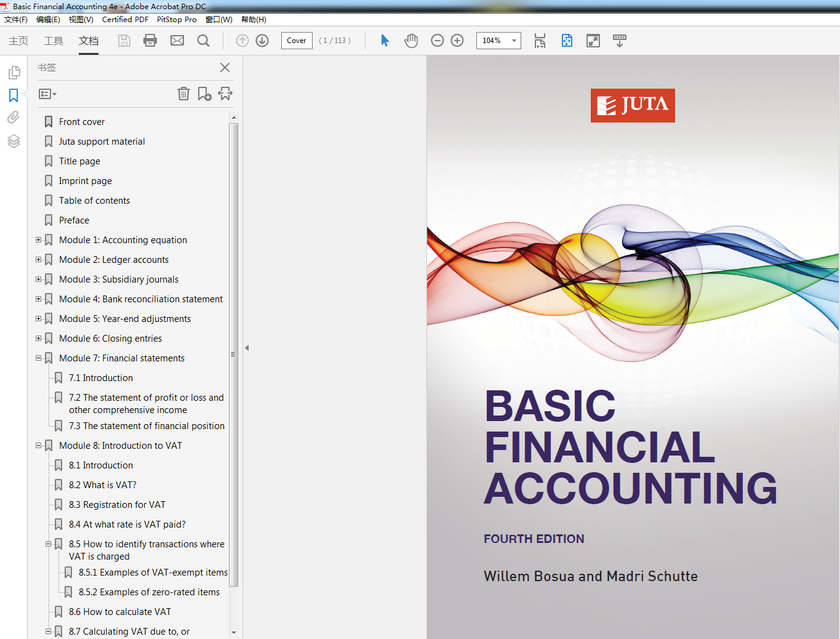Go to previous page arrow
The width and height of the screenshot is (840, 639).
tap(242, 41)
